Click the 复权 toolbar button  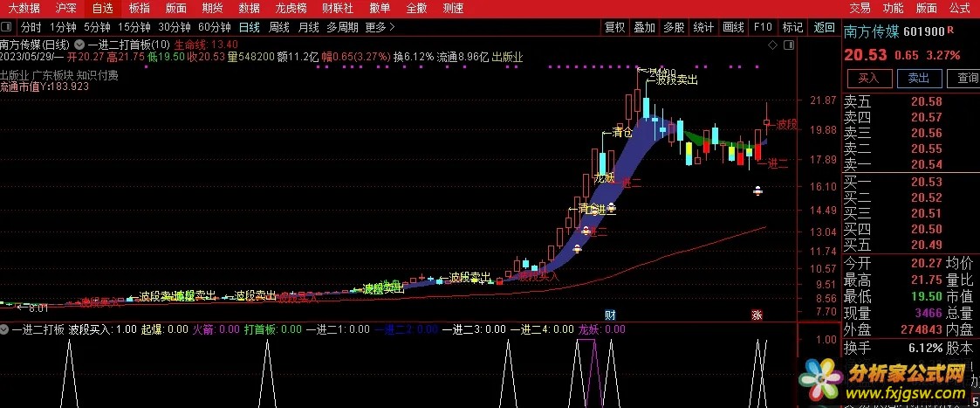point(614,28)
